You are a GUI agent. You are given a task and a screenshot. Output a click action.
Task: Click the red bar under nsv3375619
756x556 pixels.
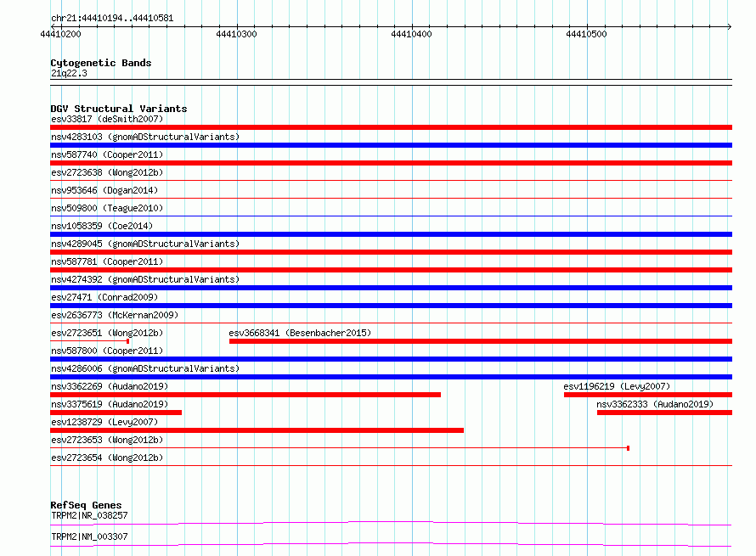116,413
